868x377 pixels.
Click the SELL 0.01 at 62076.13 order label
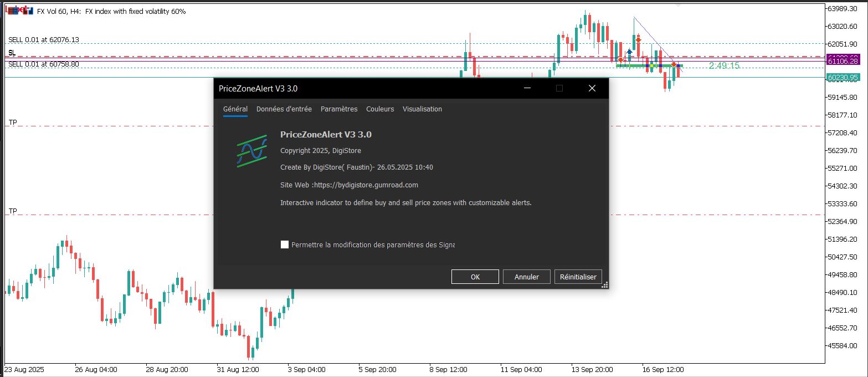point(44,39)
